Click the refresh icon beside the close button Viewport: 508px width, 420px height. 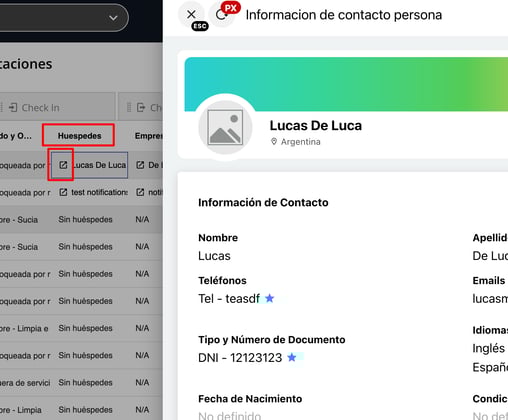220,15
